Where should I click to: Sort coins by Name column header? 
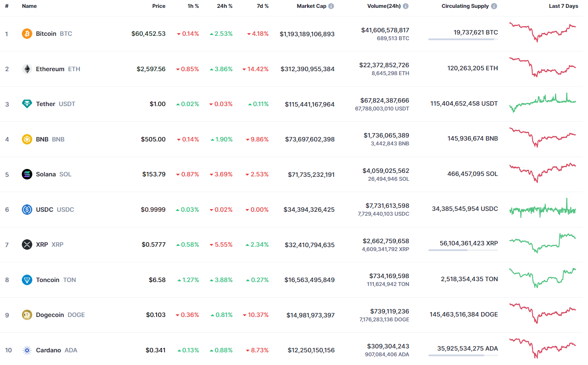pyautogui.click(x=29, y=6)
